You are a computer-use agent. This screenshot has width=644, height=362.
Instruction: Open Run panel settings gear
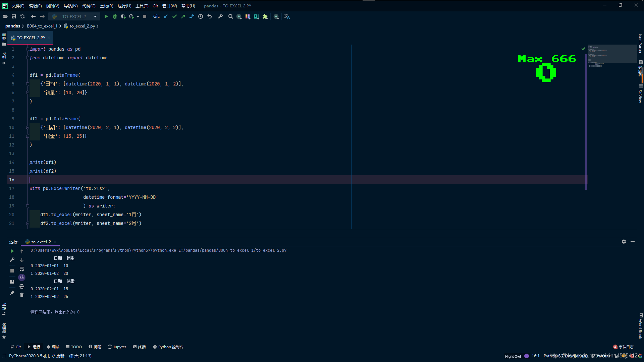pyautogui.click(x=624, y=242)
